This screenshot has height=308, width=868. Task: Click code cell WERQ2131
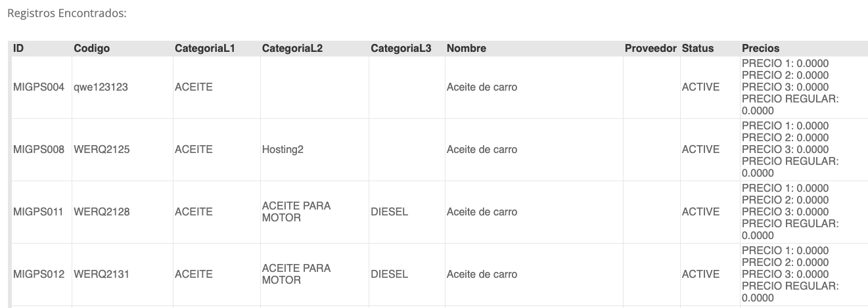[102, 275]
